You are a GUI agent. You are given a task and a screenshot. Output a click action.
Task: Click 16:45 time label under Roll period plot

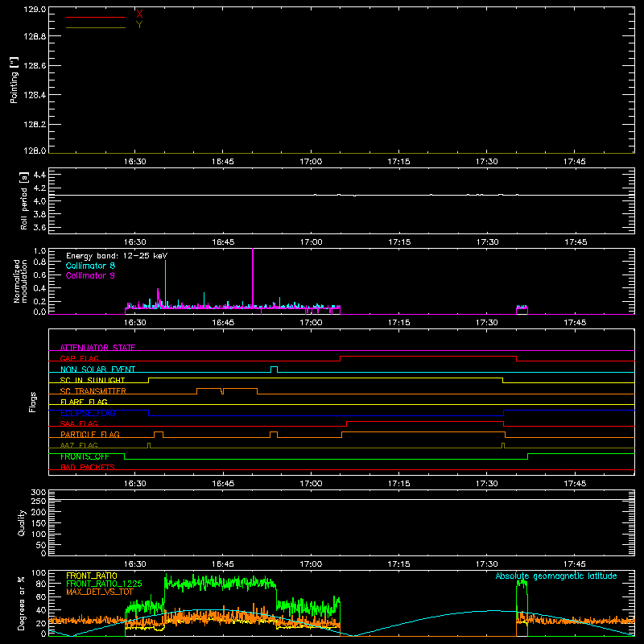223,242
